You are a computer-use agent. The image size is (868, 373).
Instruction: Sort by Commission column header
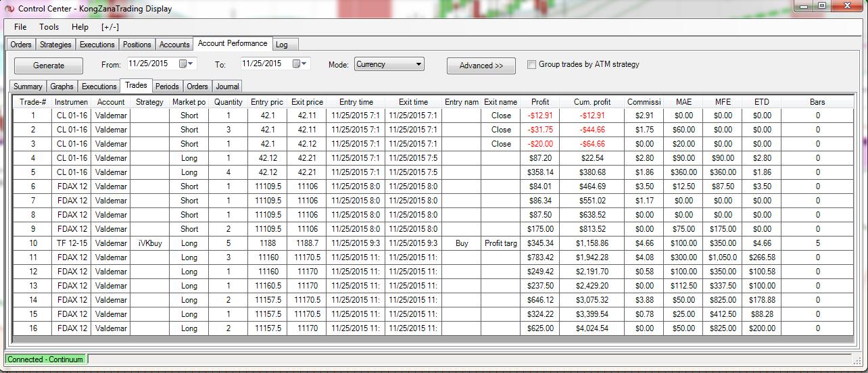point(644,102)
